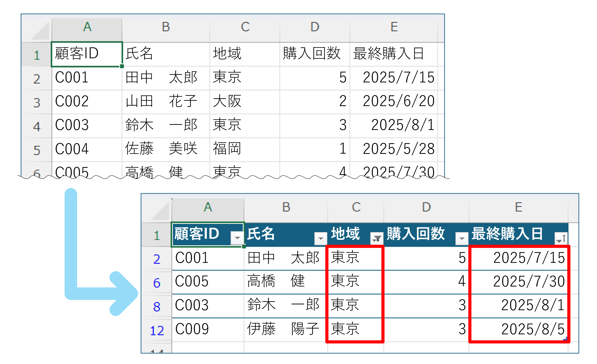Click the fill handle on the selected 顧客ID cell in the upper sheet
The width and height of the screenshot is (597, 364).
point(122,66)
